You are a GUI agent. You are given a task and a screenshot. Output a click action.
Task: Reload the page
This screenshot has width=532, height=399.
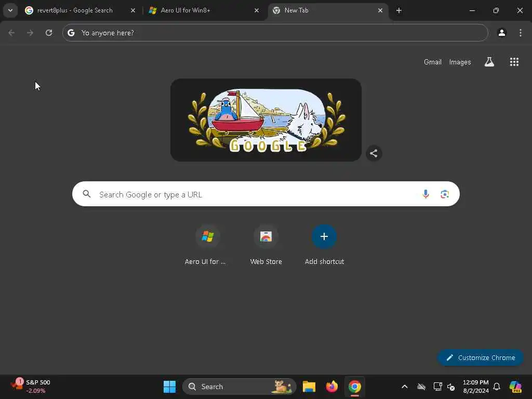click(49, 33)
